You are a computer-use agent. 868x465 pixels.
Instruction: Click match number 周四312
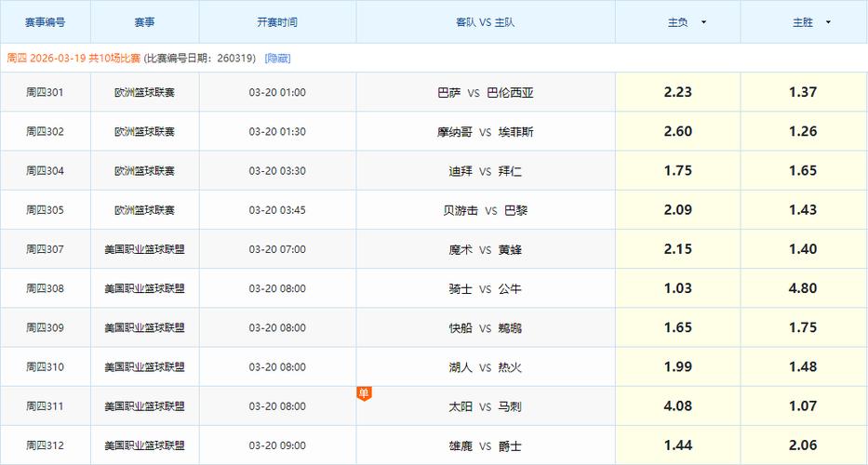(46, 445)
